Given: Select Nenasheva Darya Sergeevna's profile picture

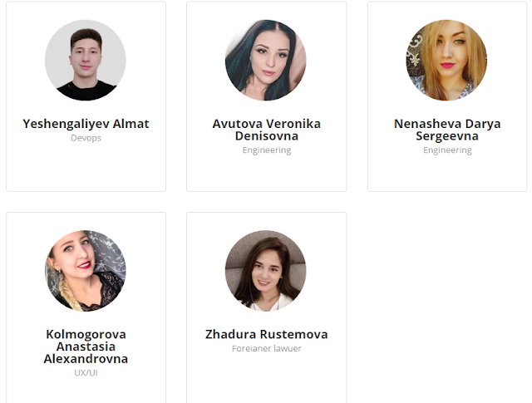Looking at the screenshot, I should point(447,60).
